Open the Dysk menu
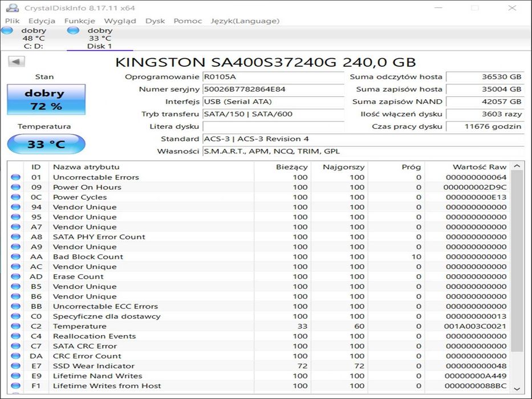The width and height of the screenshot is (532, 399). pyautogui.click(x=155, y=21)
